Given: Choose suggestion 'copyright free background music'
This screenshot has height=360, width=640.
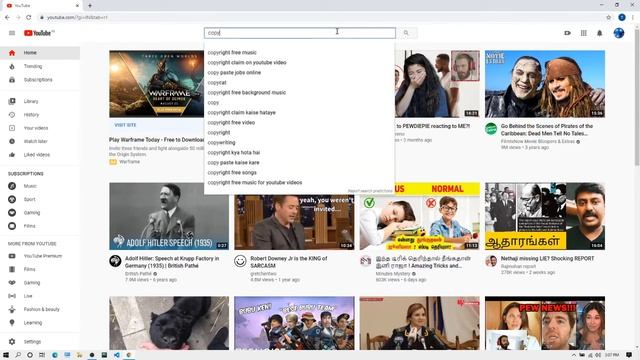Looking at the screenshot, I should [x=299, y=93].
